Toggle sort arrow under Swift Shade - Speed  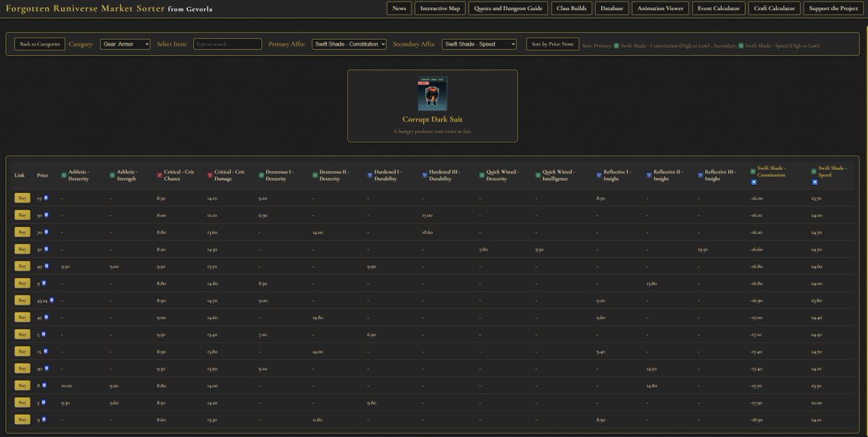(814, 182)
